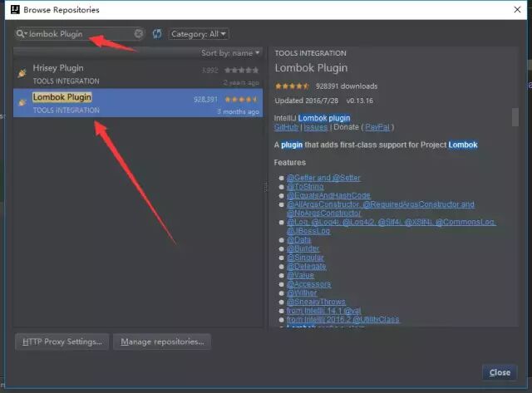The height and width of the screenshot is (393, 532).
Task: Click the IntelliJ logo in the title bar
Action: (15, 9)
